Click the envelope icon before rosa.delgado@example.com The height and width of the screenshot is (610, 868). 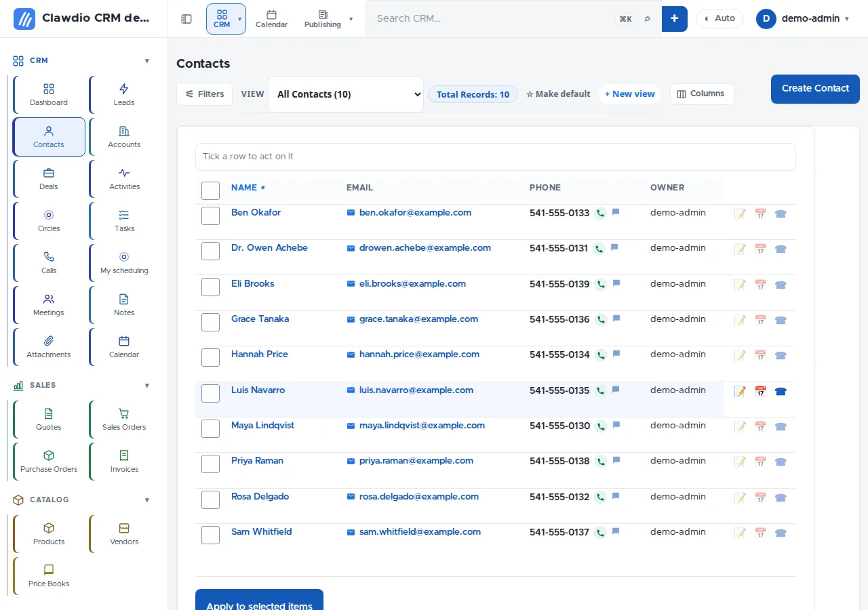point(351,497)
